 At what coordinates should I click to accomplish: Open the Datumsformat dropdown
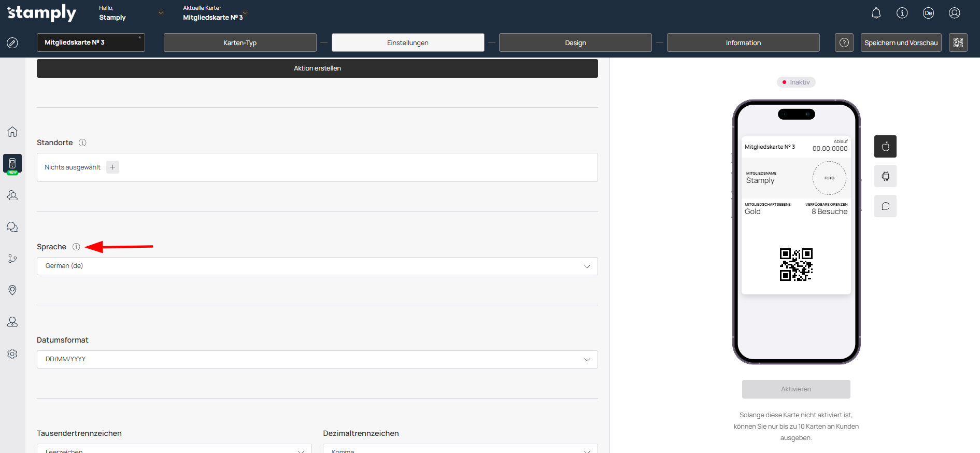click(317, 360)
